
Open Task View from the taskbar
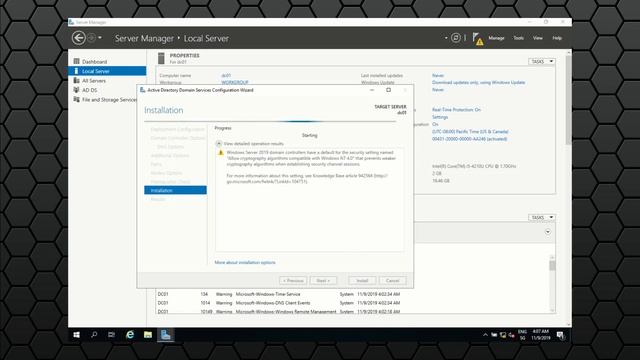click(x=111, y=335)
